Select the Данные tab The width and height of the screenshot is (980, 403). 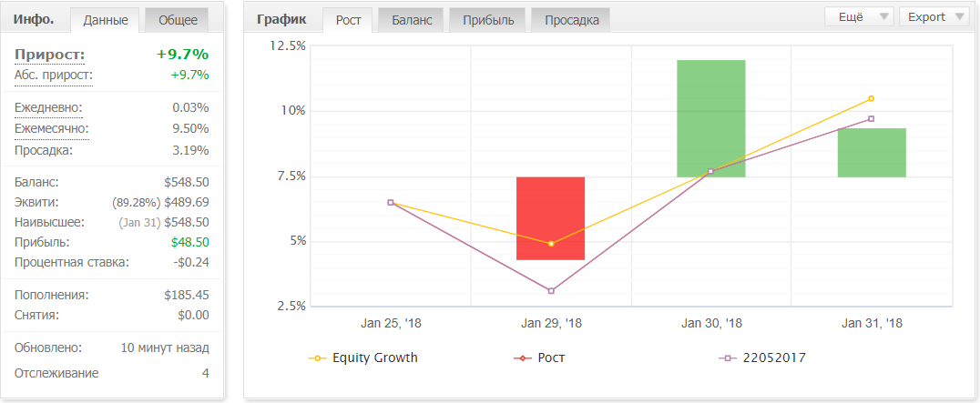106,20
